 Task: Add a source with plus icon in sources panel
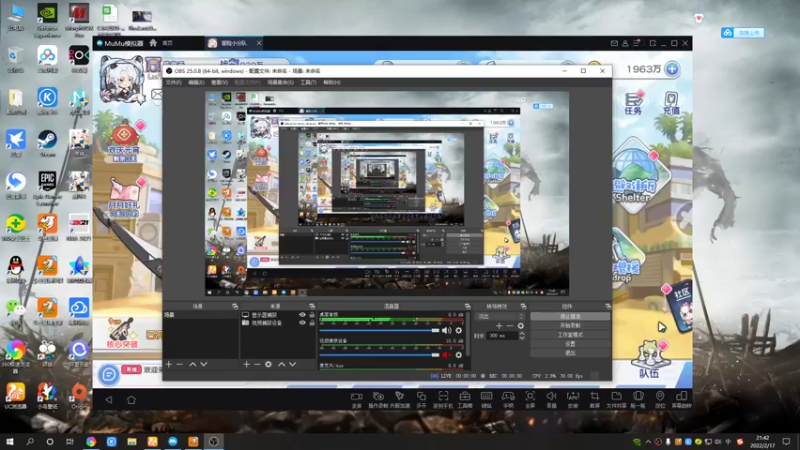(x=246, y=364)
